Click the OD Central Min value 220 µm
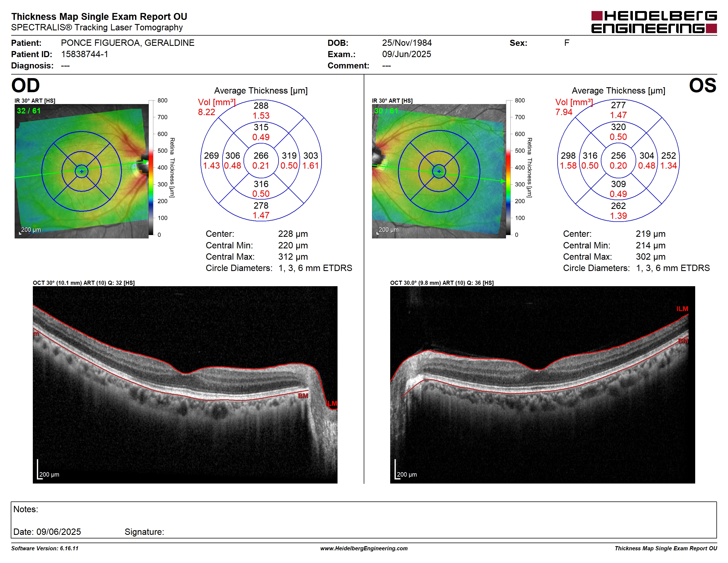This screenshot has width=728, height=563. tap(293, 245)
